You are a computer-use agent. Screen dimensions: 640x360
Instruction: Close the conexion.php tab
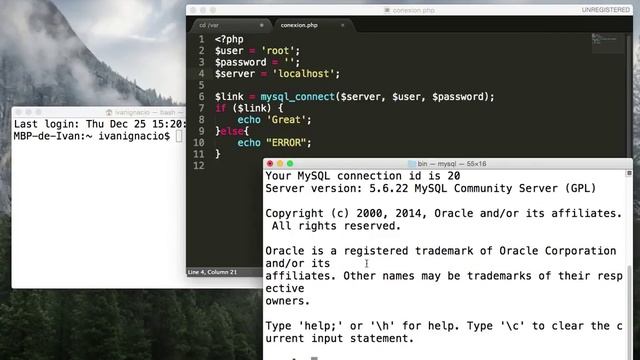(342, 25)
